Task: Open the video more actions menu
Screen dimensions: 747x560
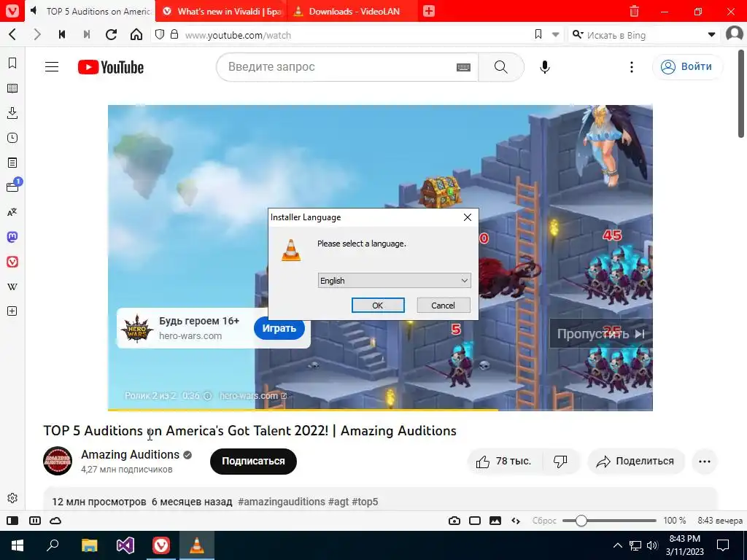Action: [x=705, y=462]
